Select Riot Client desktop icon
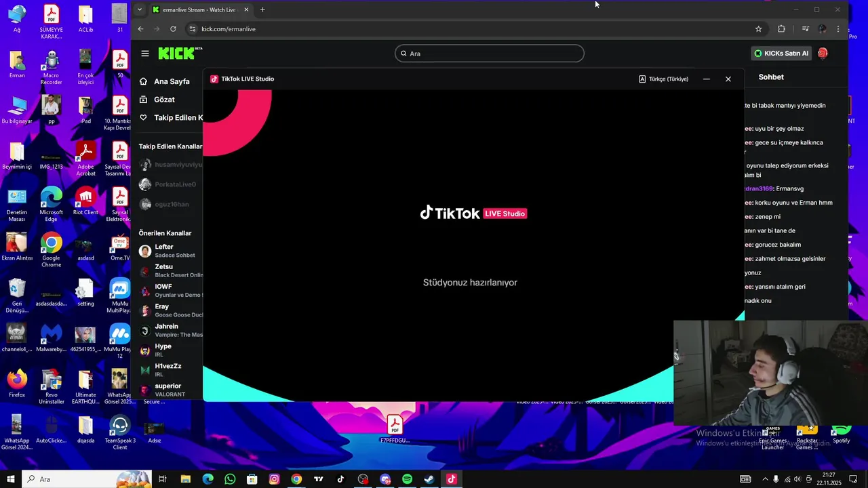 tap(85, 202)
